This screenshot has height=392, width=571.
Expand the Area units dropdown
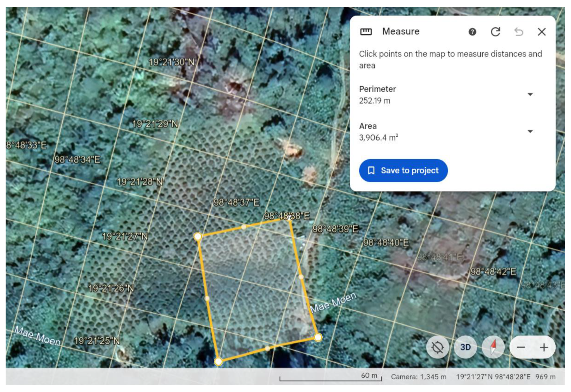(x=530, y=131)
